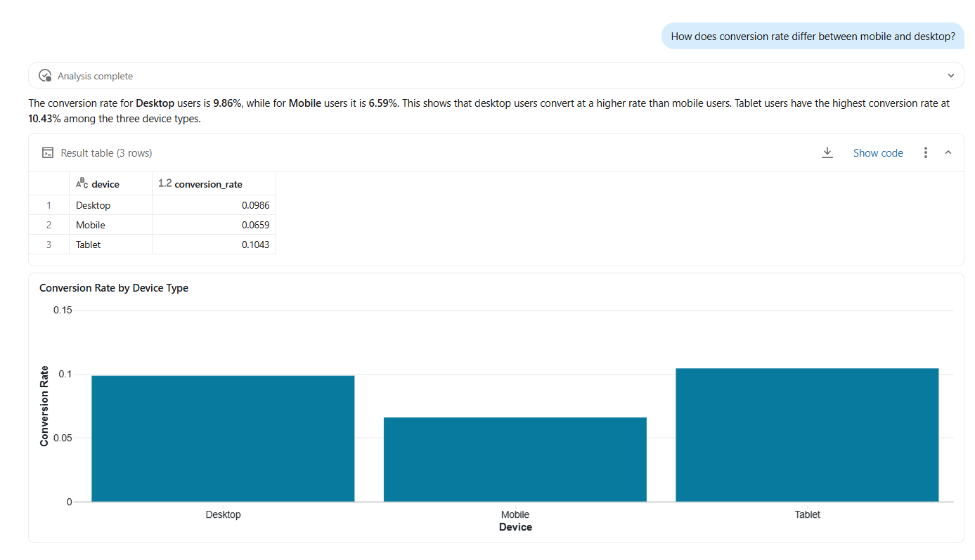Click the Mobile x-axis label

[515, 514]
